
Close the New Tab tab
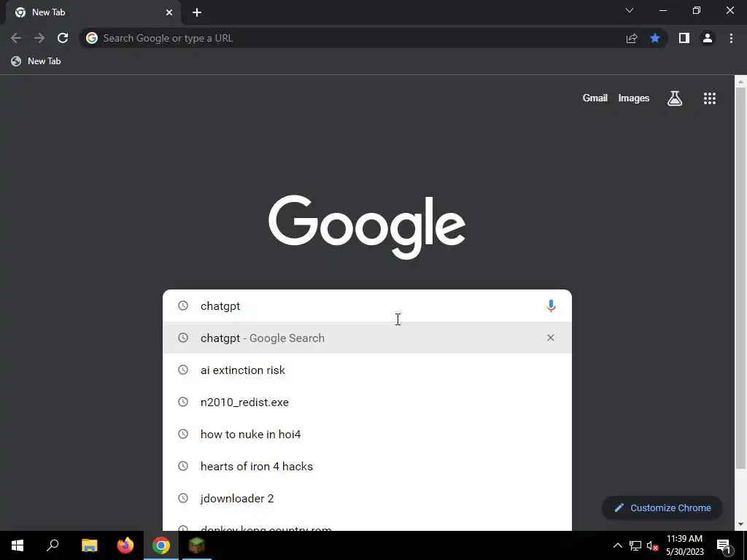(x=169, y=12)
